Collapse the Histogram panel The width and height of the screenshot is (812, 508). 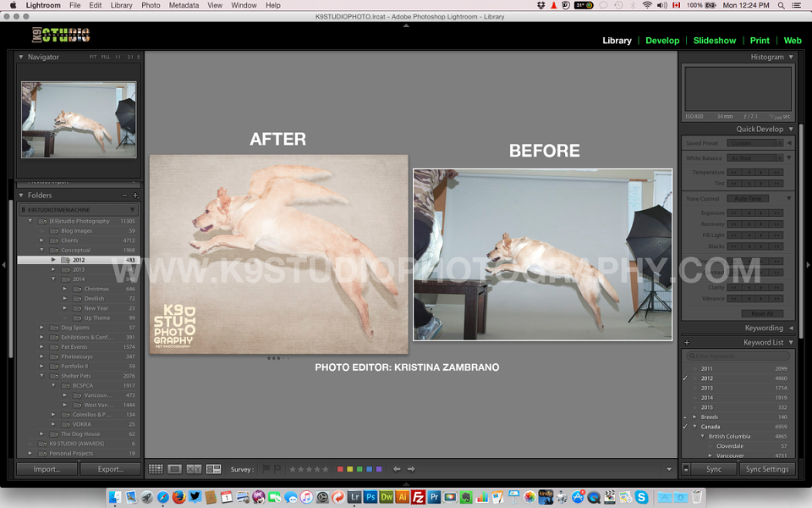(x=791, y=57)
